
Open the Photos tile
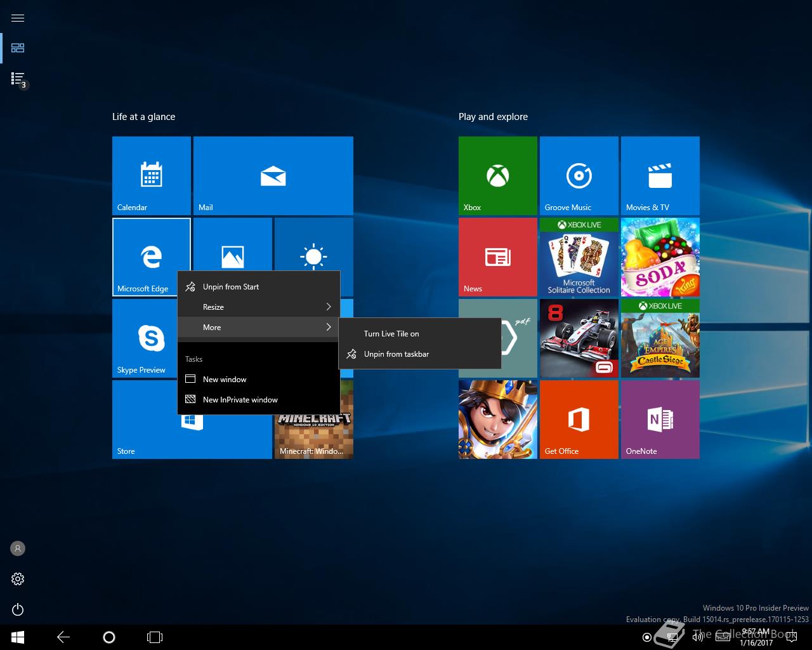(233, 244)
